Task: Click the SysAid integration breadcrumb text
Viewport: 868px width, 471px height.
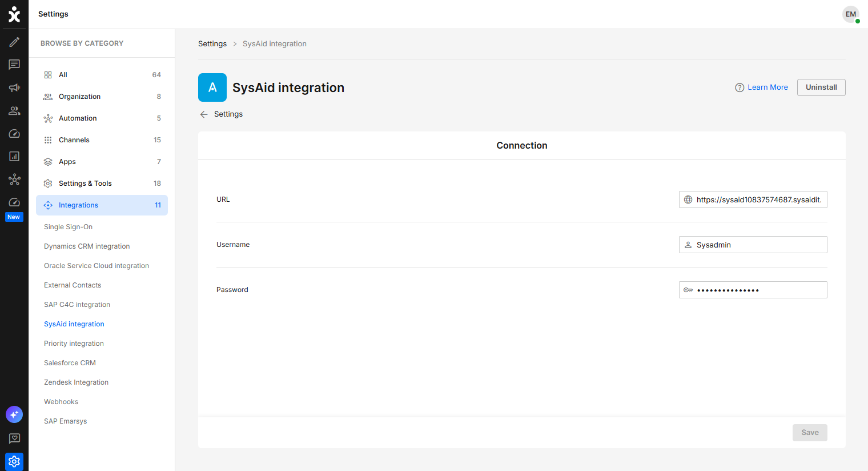Action: 275,44
